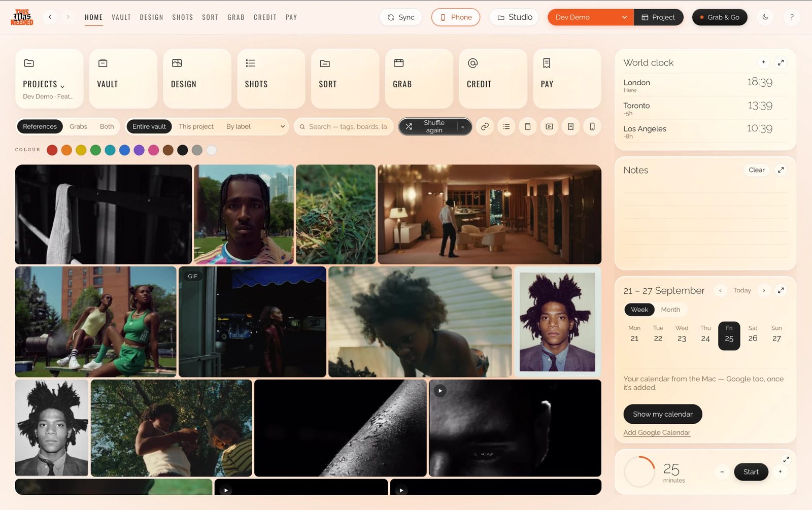The width and height of the screenshot is (812, 510).
Task: Open the Dev Demo project dropdown
Action: pyautogui.click(x=590, y=17)
